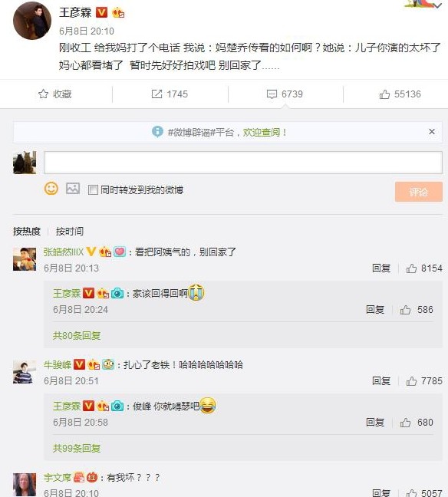Screen dimensions: 448x497
Task: Like 王彦霖's reply with 586 likes
Action: click(405, 310)
